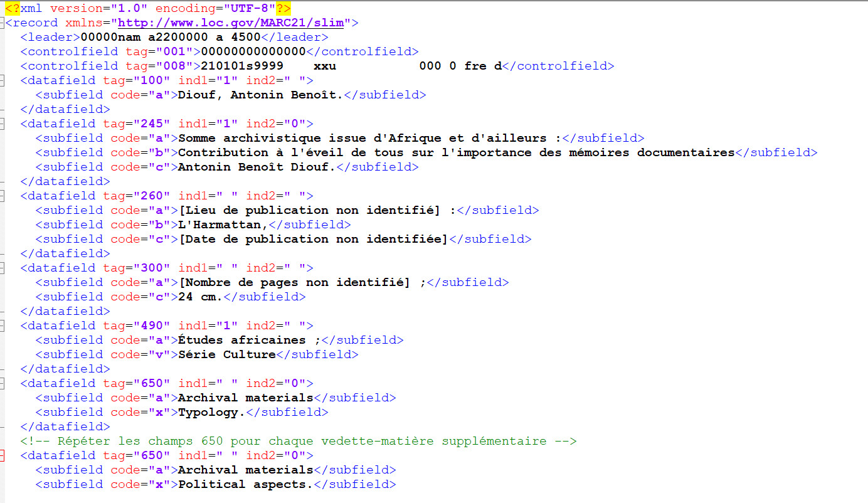Image resolution: width=868 pixels, height=503 pixels.
Task: Collapse the datafield tag 490 block
Action: [2, 326]
